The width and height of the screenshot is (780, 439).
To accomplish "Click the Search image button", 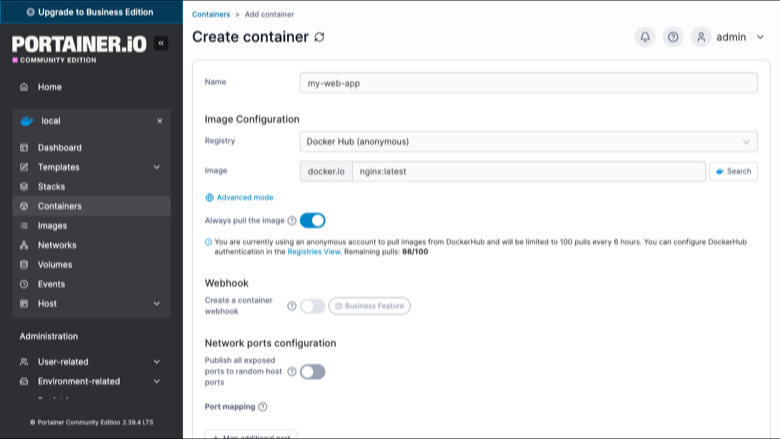I will pyautogui.click(x=733, y=172).
